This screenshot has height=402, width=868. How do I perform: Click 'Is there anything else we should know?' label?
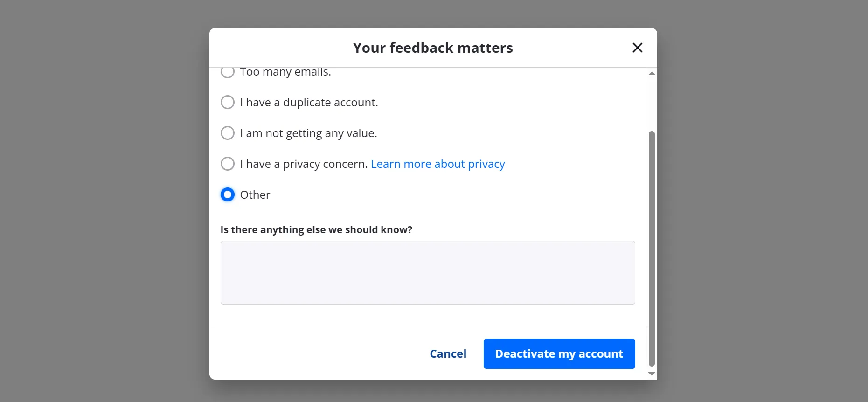pyautogui.click(x=316, y=230)
